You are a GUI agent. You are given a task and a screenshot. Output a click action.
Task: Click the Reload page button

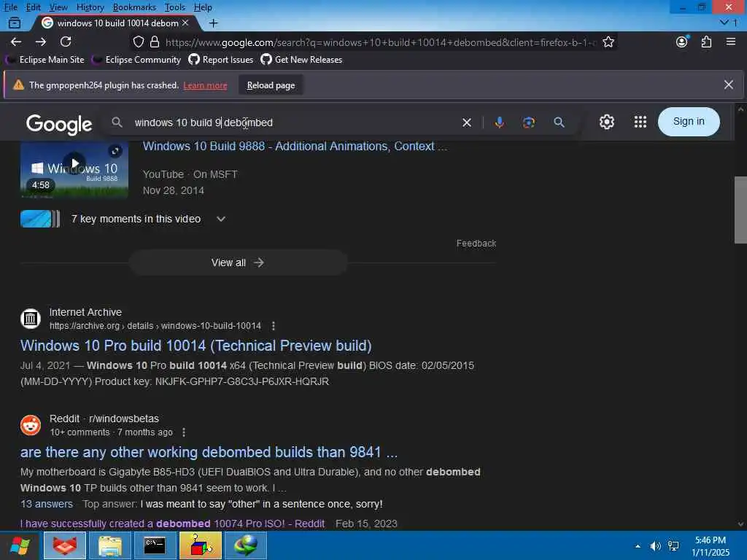(271, 85)
